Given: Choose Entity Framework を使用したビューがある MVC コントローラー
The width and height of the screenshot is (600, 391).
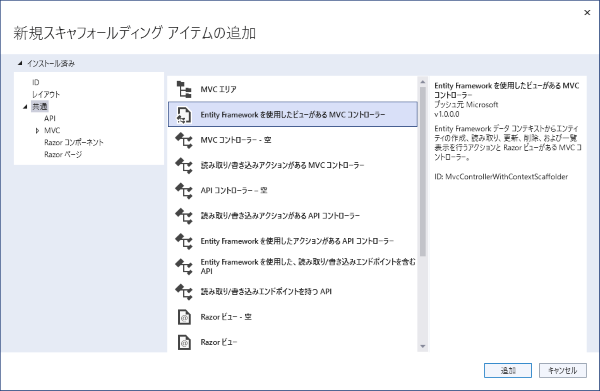Looking at the screenshot, I should coord(293,114).
